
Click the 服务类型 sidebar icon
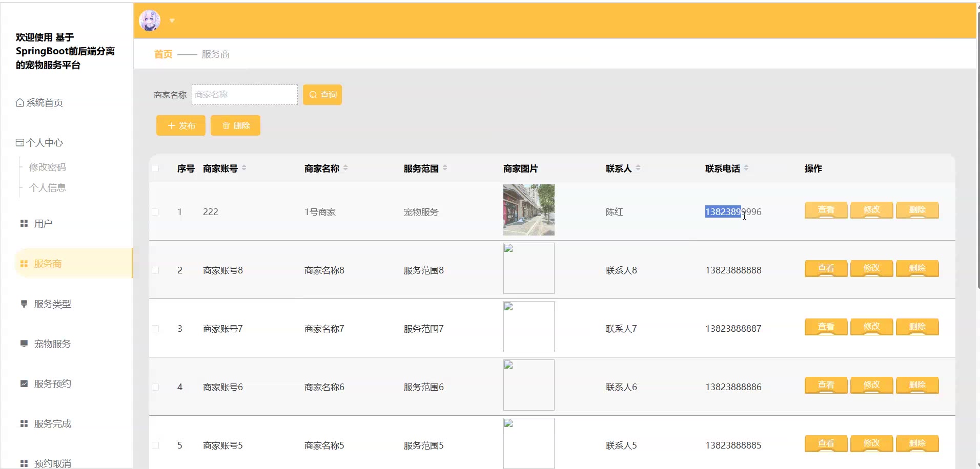point(24,304)
